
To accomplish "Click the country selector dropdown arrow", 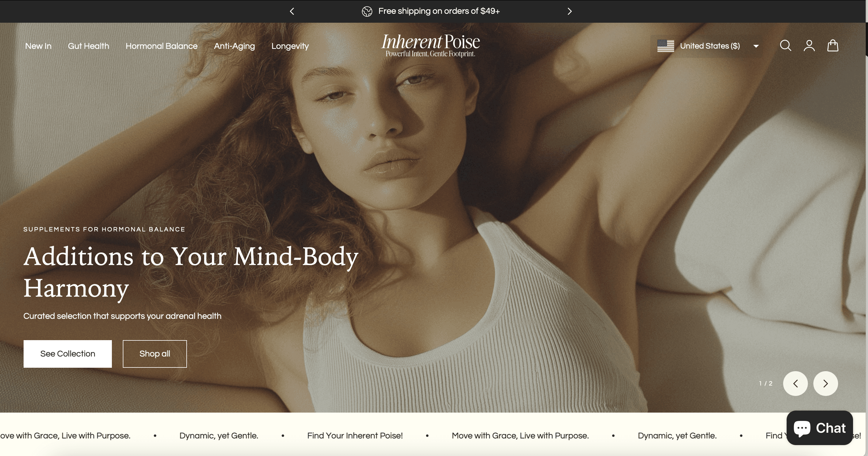I will coord(756,47).
